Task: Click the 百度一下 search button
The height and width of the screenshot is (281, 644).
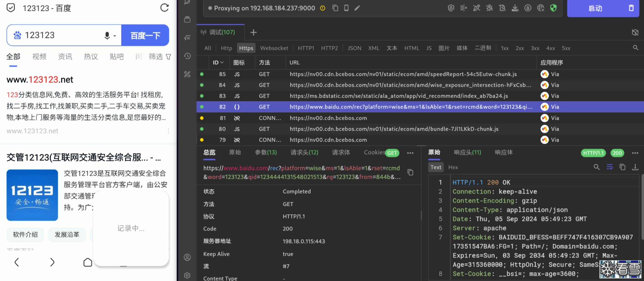Action: (145, 35)
